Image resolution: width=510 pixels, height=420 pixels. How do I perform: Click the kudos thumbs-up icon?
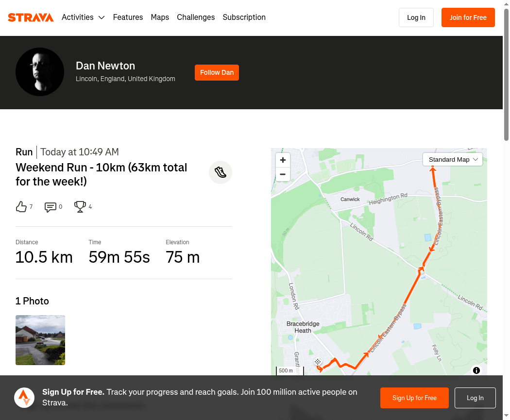click(x=21, y=207)
